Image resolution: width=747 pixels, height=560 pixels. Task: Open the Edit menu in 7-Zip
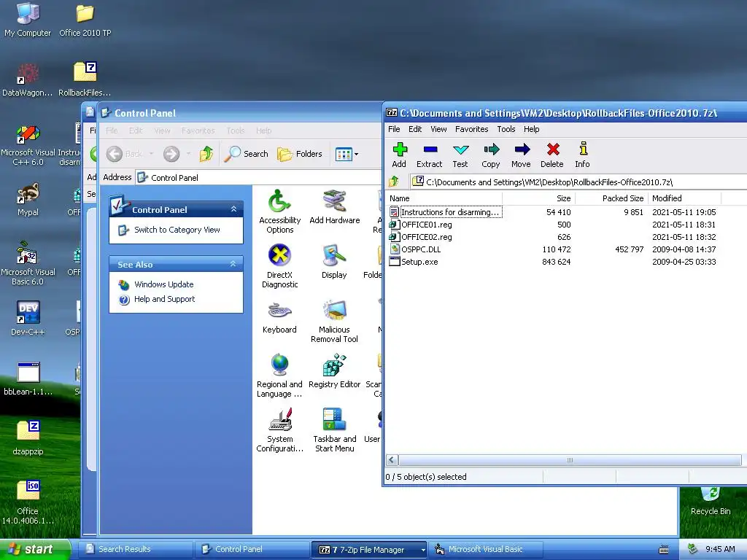(x=415, y=129)
